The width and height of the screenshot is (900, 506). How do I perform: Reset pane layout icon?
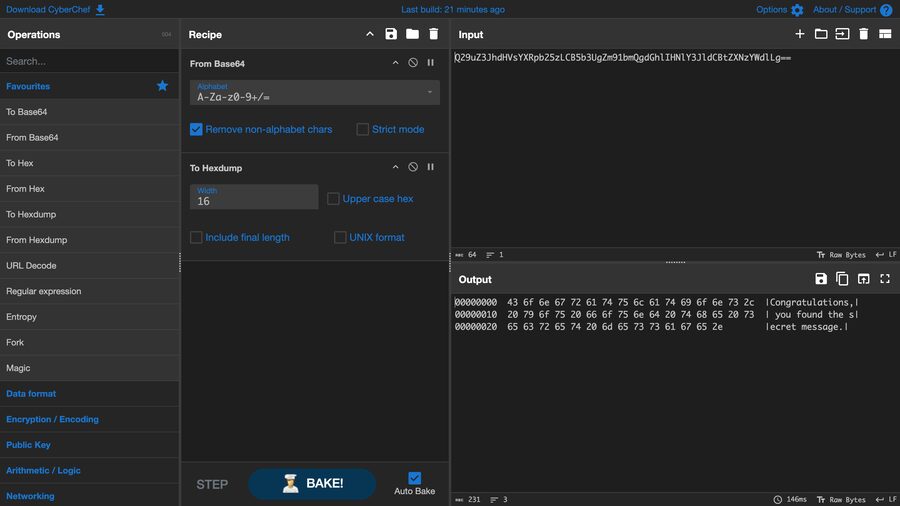[x=885, y=34]
